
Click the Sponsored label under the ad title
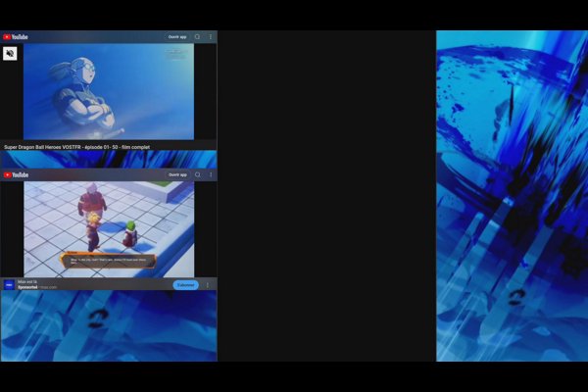click(x=27, y=288)
